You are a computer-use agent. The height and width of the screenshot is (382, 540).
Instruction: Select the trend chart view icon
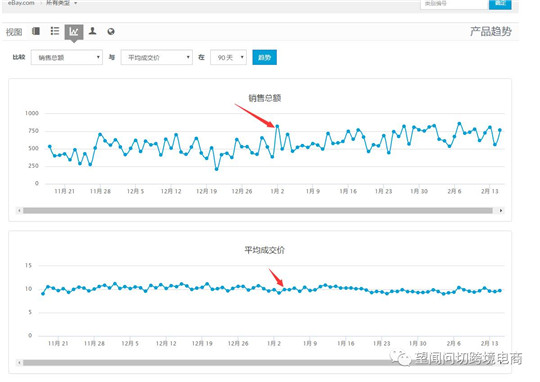74,32
